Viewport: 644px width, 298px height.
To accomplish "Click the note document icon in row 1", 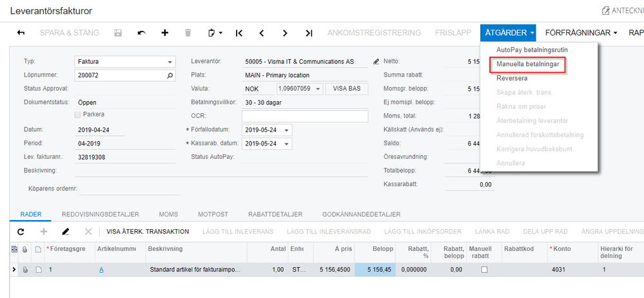I will tap(38, 270).
